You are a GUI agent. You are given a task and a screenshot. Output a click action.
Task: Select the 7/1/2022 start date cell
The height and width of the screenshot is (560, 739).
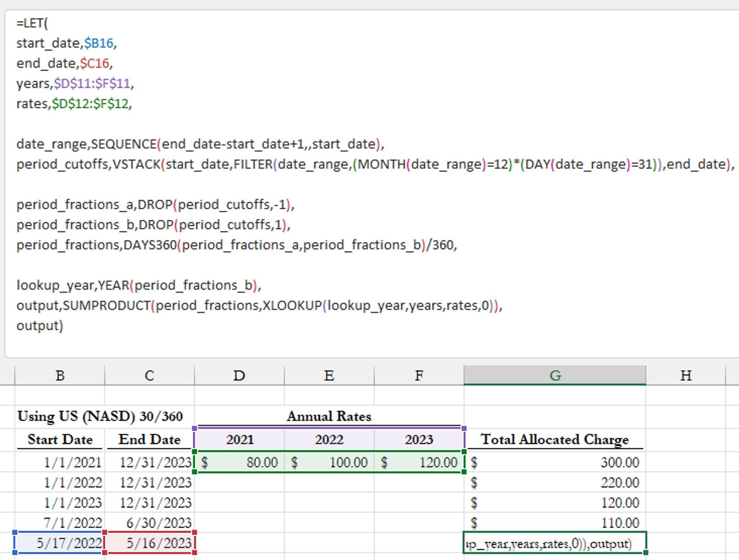coord(60,523)
